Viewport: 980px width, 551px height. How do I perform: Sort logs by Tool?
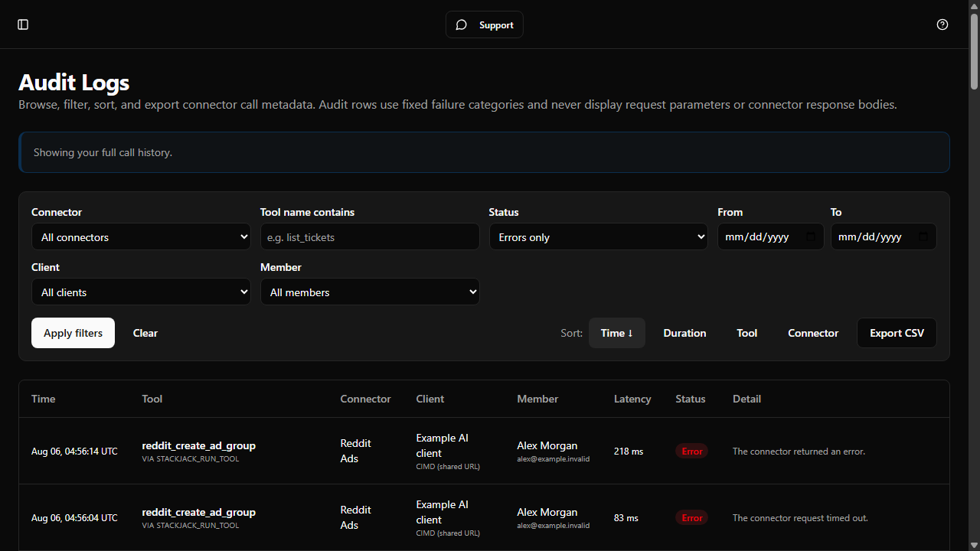pyautogui.click(x=747, y=333)
